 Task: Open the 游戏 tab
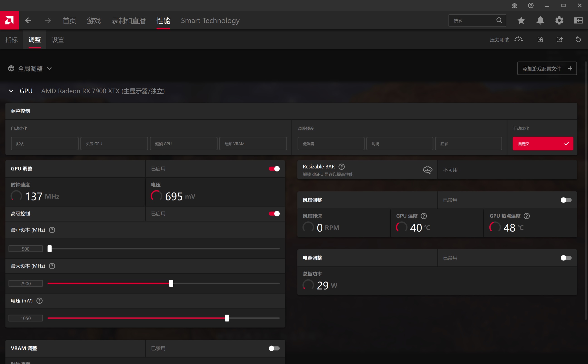tap(94, 20)
